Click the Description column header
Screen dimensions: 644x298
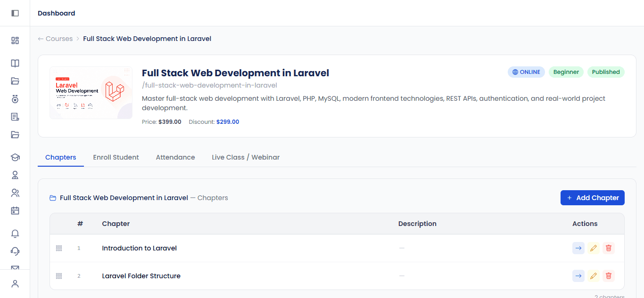click(x=417, y=224)
